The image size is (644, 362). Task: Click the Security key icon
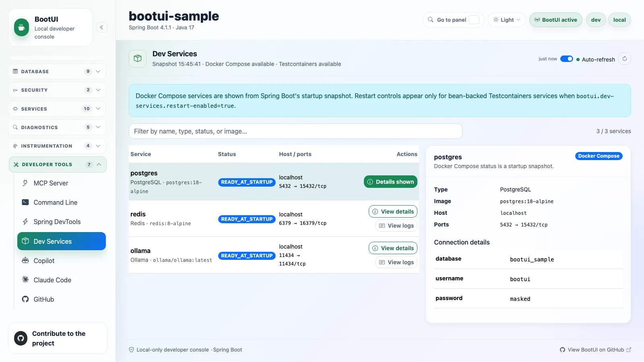tap(15, 90)
